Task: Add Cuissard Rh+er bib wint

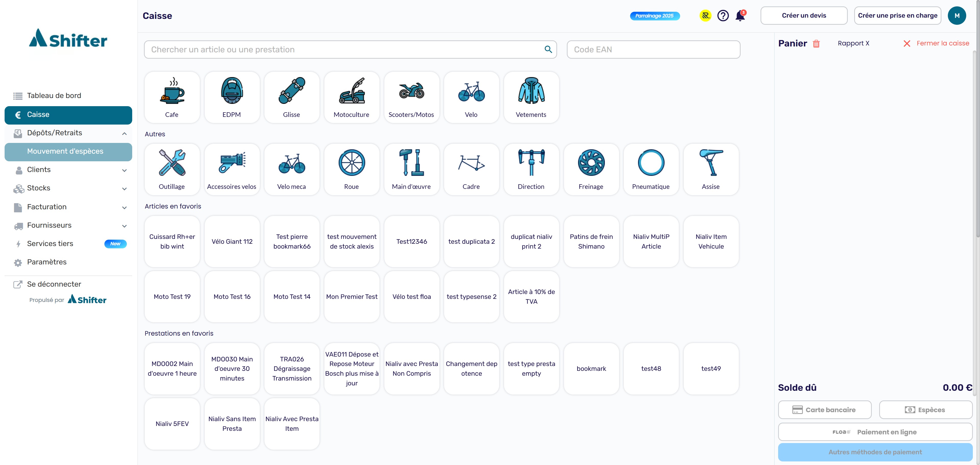Action: click(172, 242)
